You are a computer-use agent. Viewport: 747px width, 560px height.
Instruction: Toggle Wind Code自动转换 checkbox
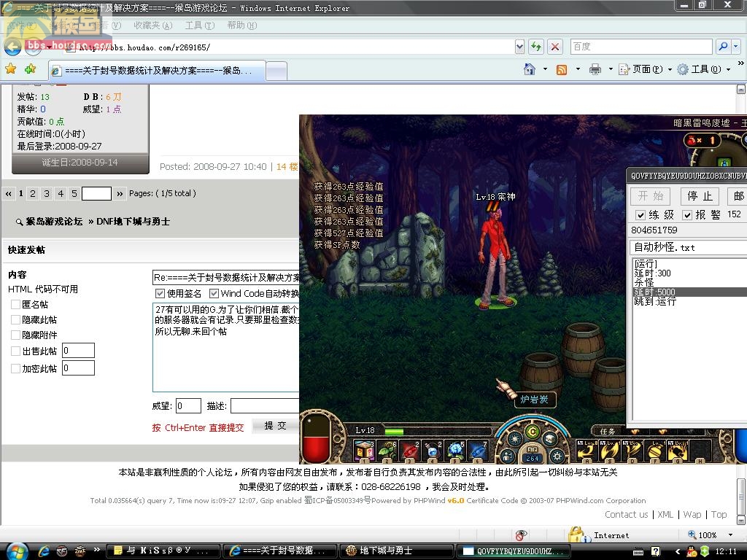pos(214,293)
